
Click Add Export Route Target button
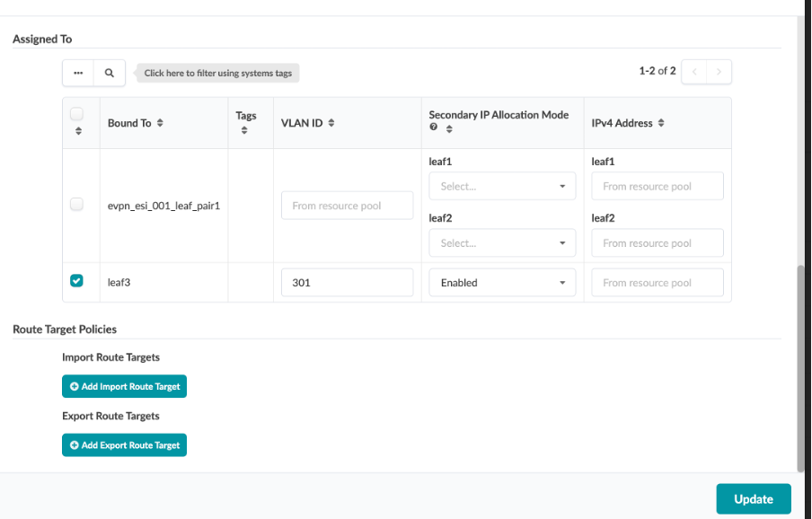[124, 445]
